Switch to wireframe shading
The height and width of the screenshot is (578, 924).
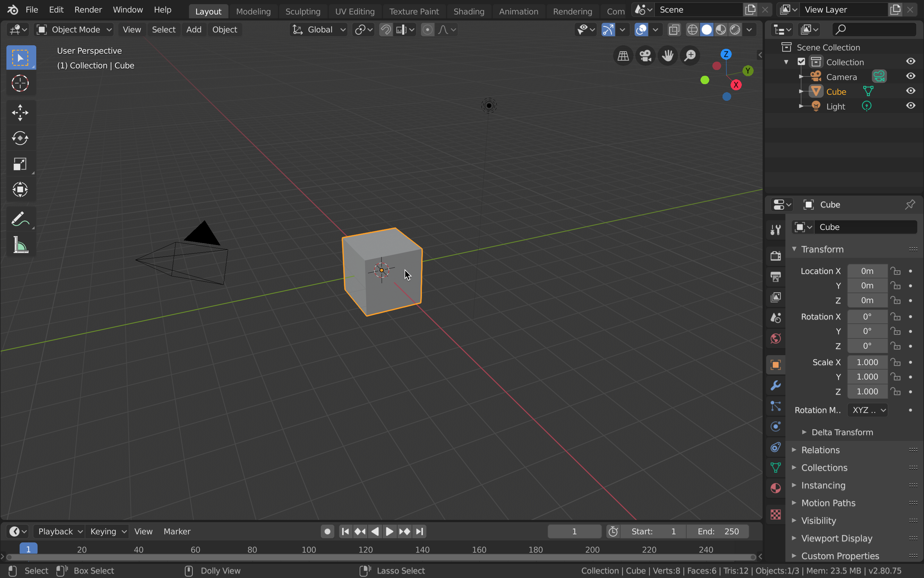point(692,30)
